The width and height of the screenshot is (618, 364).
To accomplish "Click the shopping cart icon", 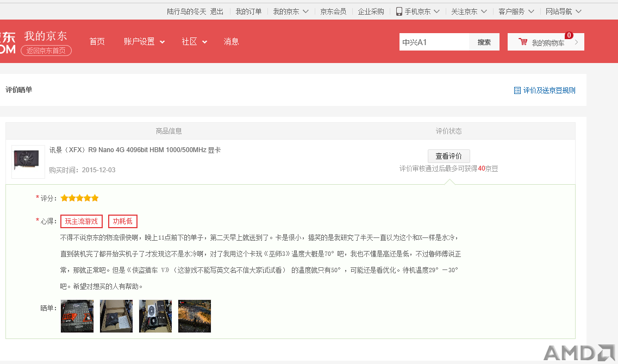I will pos(523,42).
